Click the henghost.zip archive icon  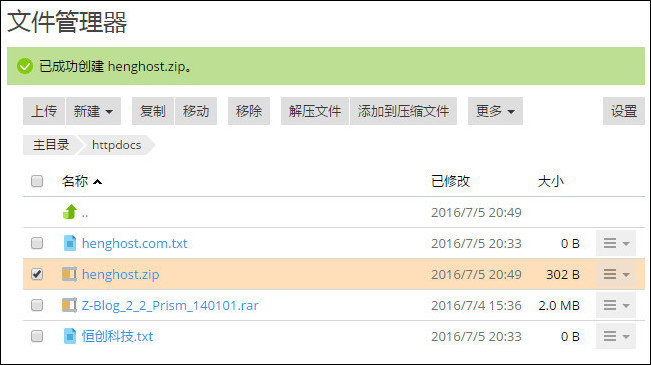tap(69, 274)
